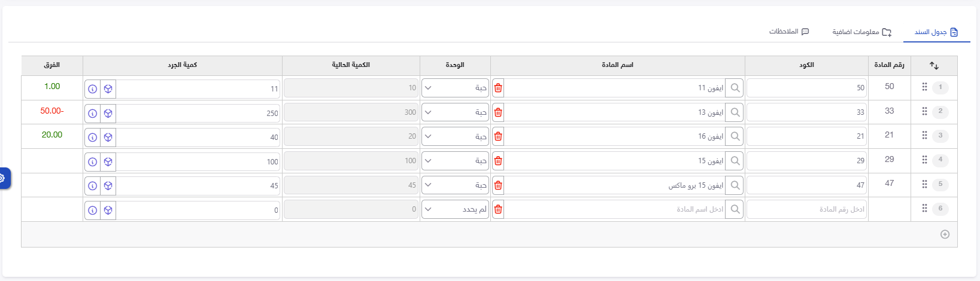Expand unit dropdown for ايفون 15 row
Image resolution: width=980 pixels, height=281 pixels.
(455, 161)
